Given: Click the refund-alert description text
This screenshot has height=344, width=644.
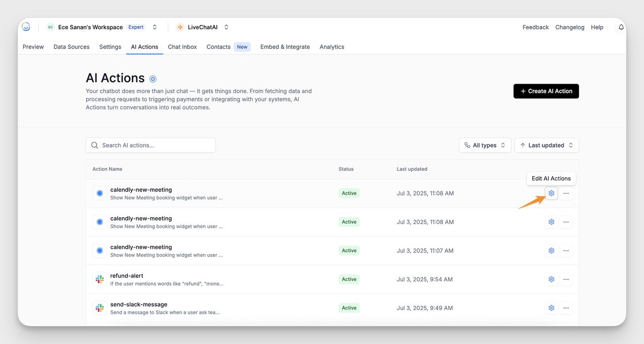Looking at the screenshot, I should [x=167, y=284].
